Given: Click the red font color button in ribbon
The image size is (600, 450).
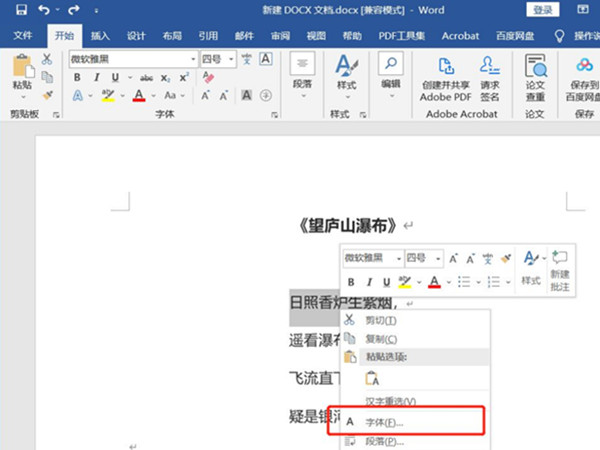Looking at the screenshot, I should click(x=138, y=96).
